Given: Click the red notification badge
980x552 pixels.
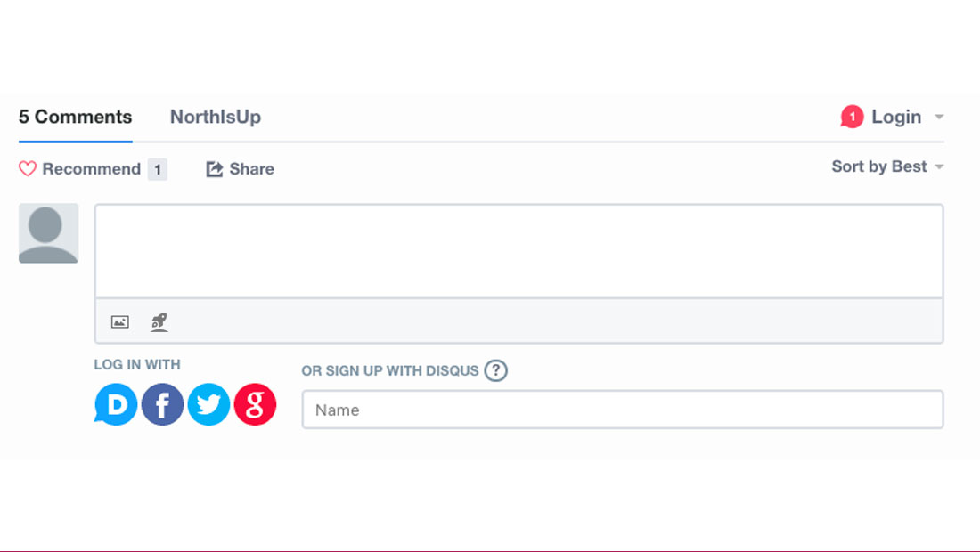Looking at the screenshot, I should (x=852, y=117).
